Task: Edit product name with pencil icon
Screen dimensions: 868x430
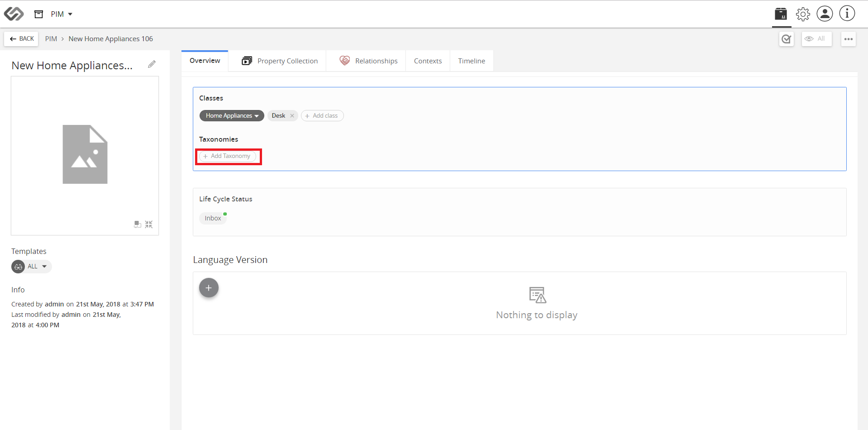Action: (x=152, y=65)
